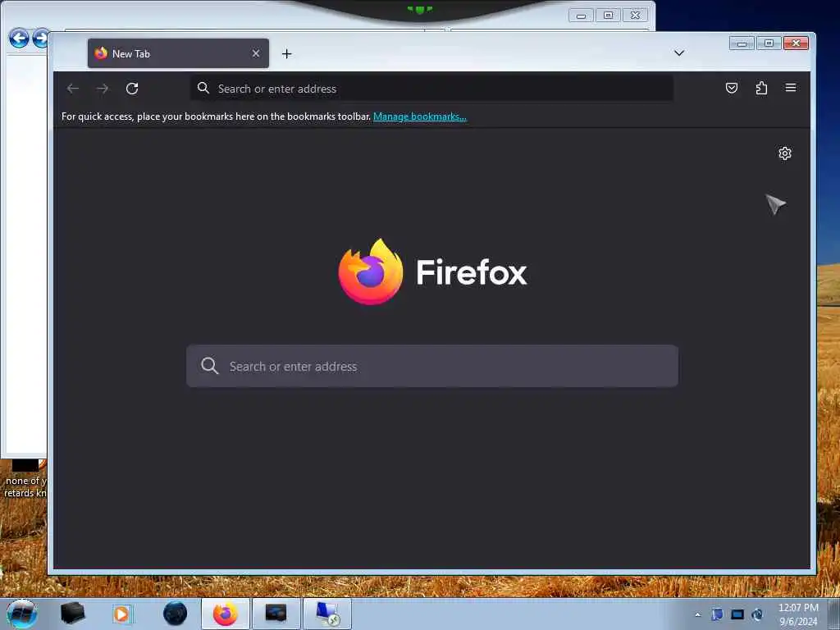The height and width of the screenshot is (630, 840).
Task: Focus the center page search box
Action: (x=431, y=366)
